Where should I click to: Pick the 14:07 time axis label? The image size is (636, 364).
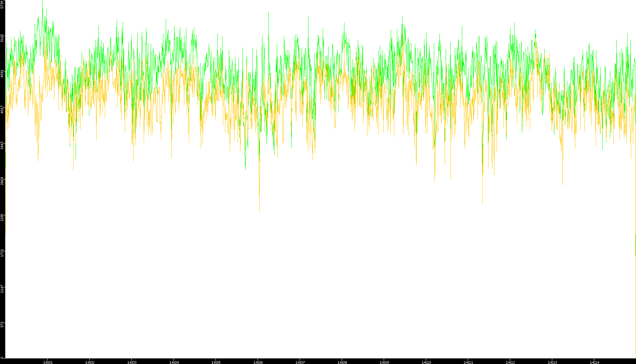point(300,362)
